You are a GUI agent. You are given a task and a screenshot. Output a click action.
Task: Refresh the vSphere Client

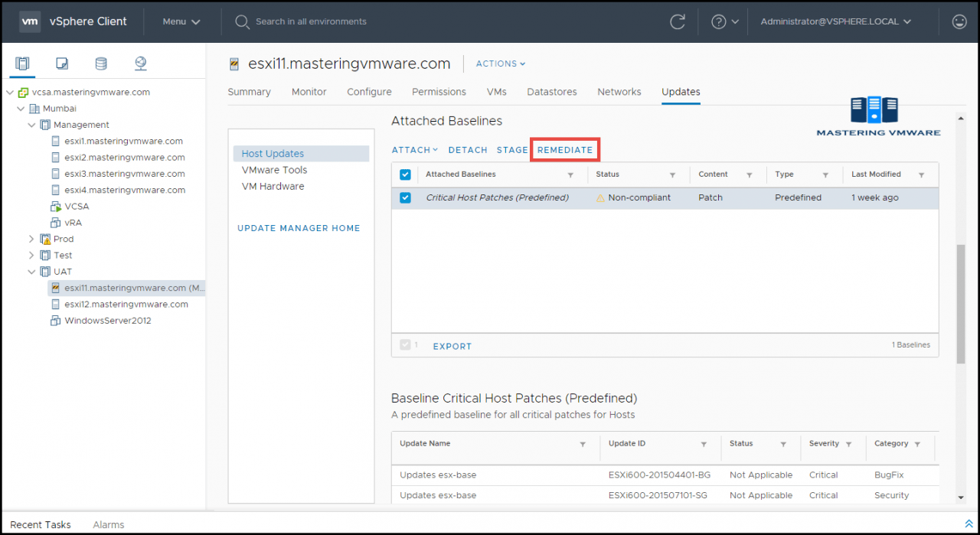click(x=677, y=21)
